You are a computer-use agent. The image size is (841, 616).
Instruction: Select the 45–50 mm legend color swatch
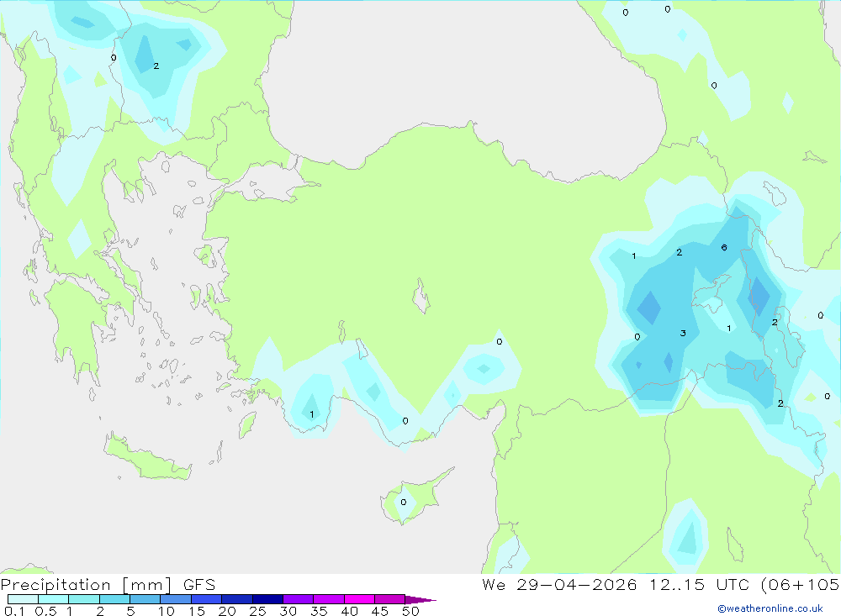[389, 599]
